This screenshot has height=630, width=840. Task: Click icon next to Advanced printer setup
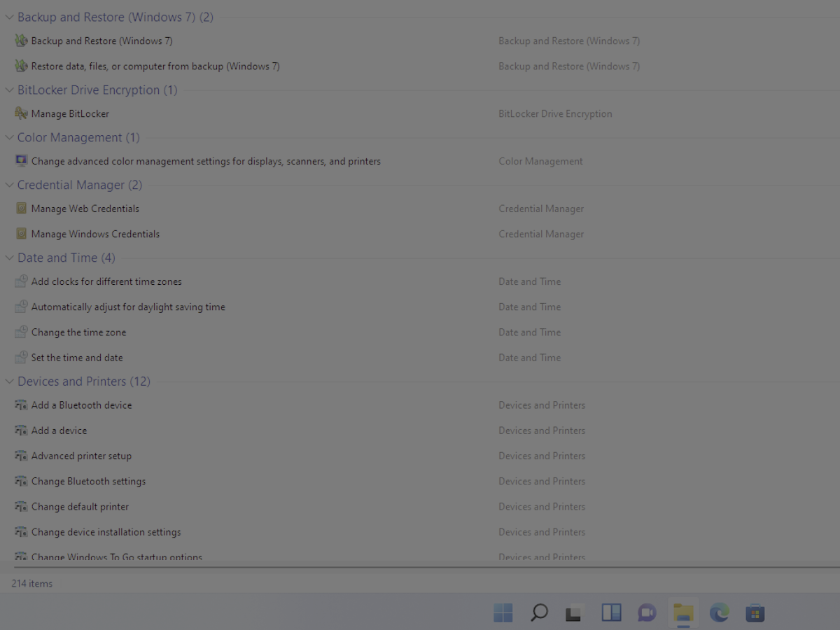click(21, 456)
